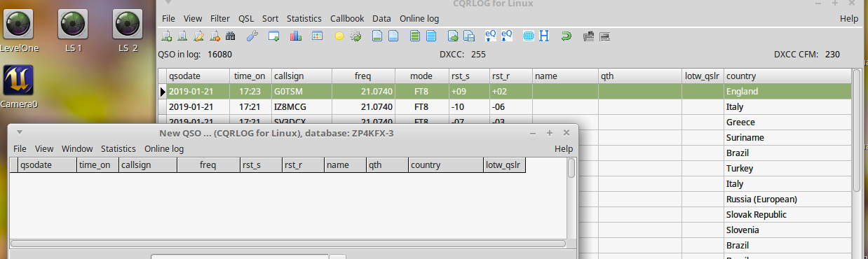This screenshot has width=868, height=259.
Task: Click the green return arrow icon
Action: (x=567, y=36)
